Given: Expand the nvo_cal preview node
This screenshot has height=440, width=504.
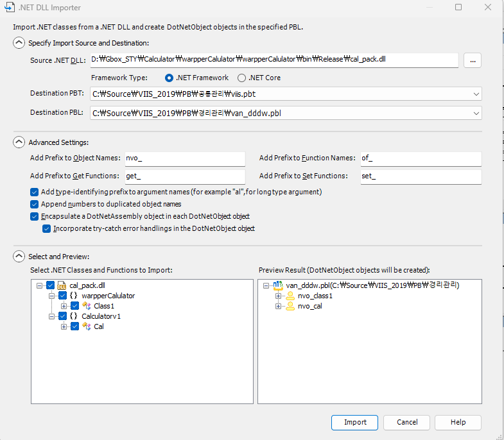Looking at the screenshot, I should pyautogui.click(x=279, y=306).
